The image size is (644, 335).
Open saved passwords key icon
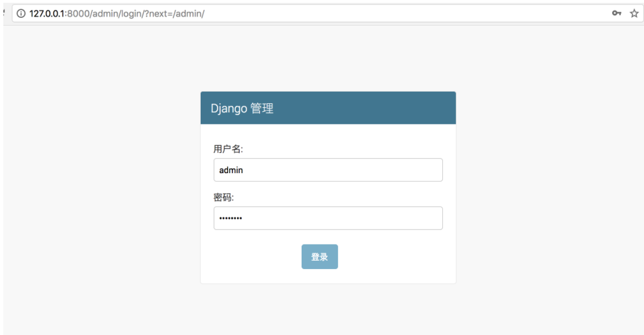click(617, 13)
